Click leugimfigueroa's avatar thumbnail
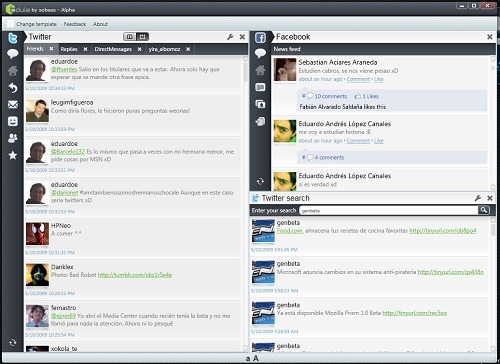 (x=37, y=110)
